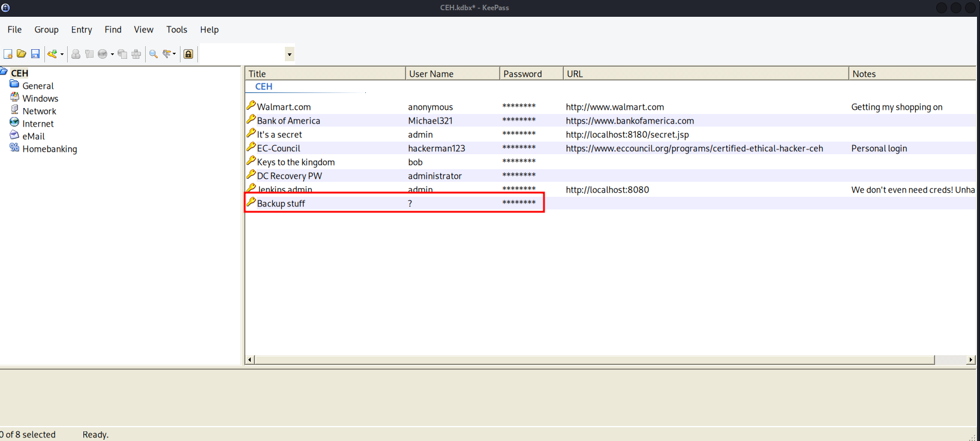Viewport: 980px width, 441px height.
Task: Click the URL https://www.bankofamerica.com
Action: point(630,121)
